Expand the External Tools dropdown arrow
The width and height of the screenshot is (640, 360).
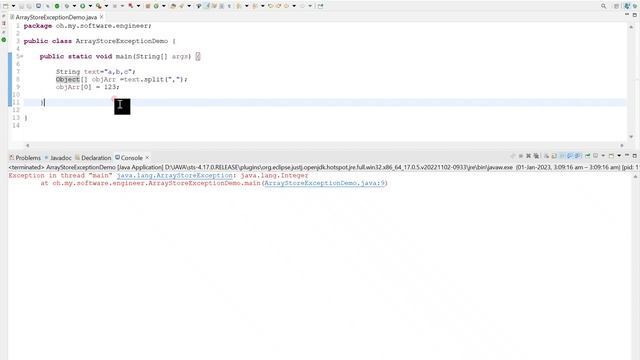106,6
